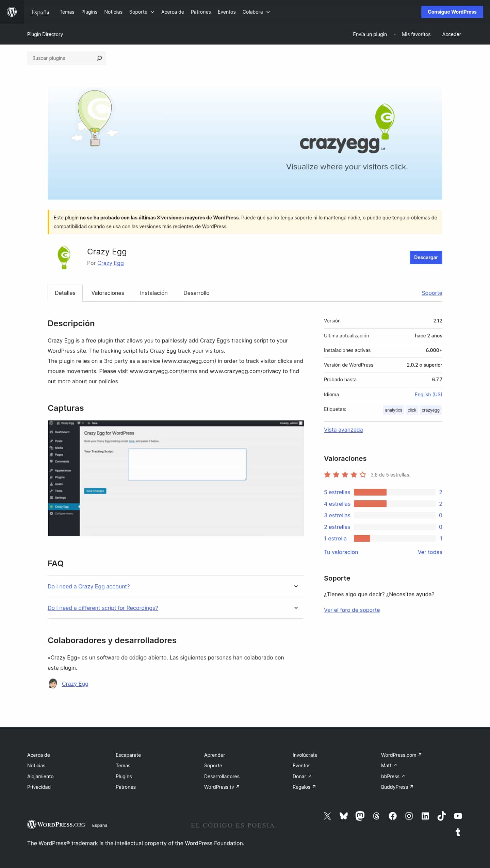Image resolution: width=490 pixels, height=868 pixels.
Task: Open the TikTok social icon in footer
Action: [x=442, y=816]
